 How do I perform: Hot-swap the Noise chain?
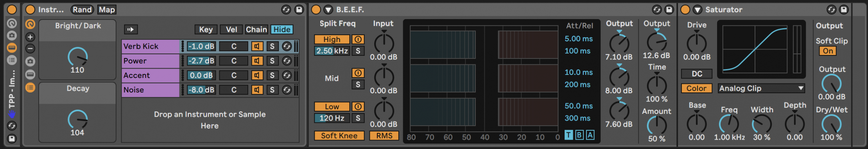coord(287,90)
